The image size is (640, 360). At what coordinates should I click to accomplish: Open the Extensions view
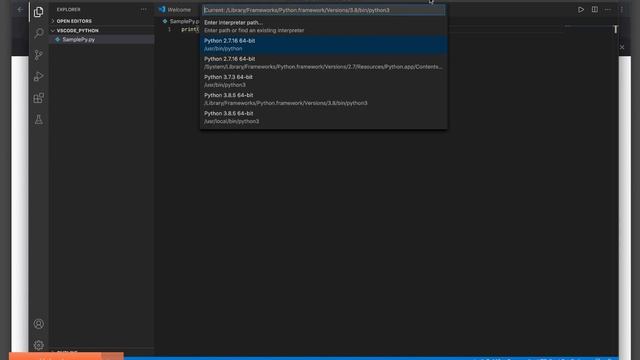tap(39, 98)
